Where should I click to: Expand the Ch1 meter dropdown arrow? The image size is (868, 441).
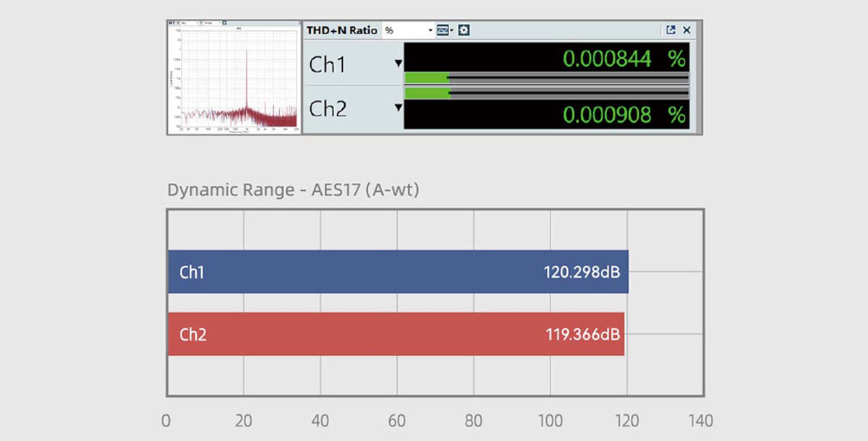398,64
